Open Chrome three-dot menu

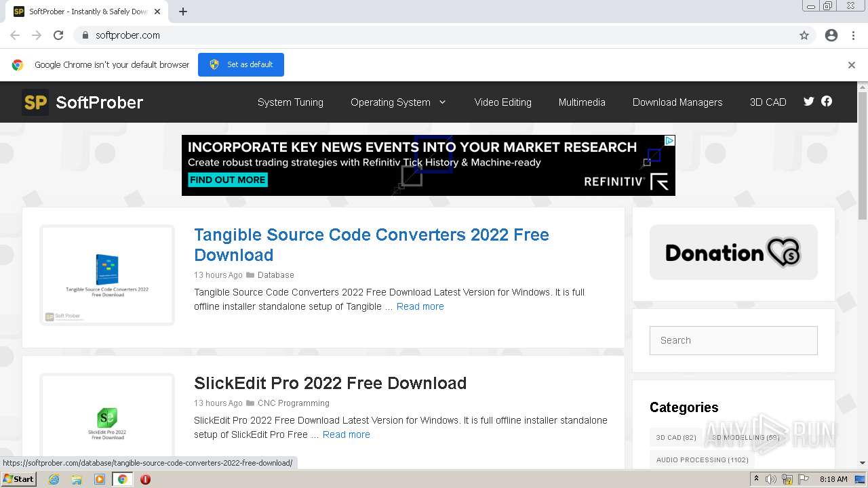pos(853,35)
